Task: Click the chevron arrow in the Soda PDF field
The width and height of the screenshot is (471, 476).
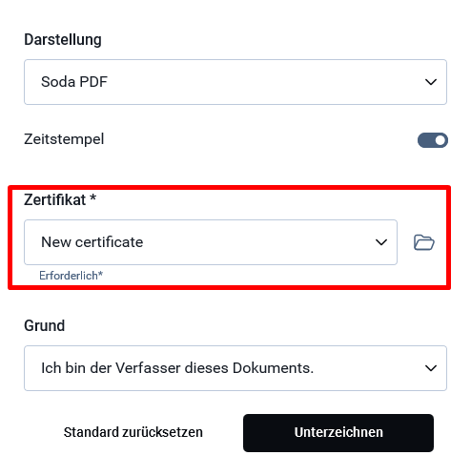Action: click(x=431, y=82)
